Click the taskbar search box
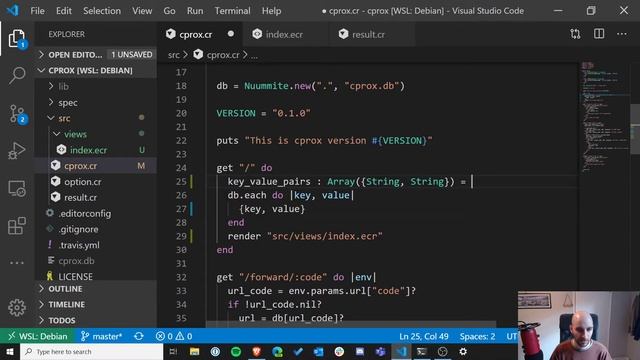The width and height of the screenshot is (640, 360). point(91,352)
